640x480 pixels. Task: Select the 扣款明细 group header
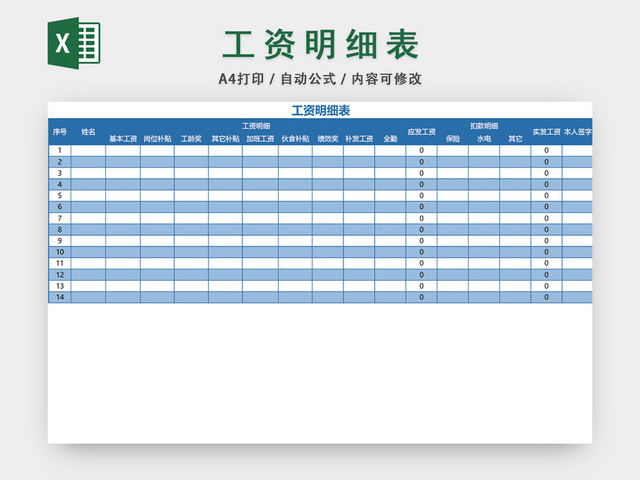coord(484,126)
